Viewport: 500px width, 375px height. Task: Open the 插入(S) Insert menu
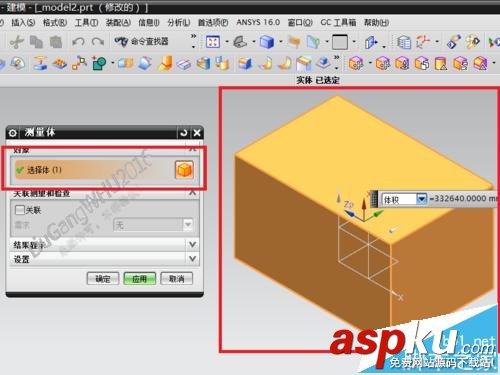[23, 23]
